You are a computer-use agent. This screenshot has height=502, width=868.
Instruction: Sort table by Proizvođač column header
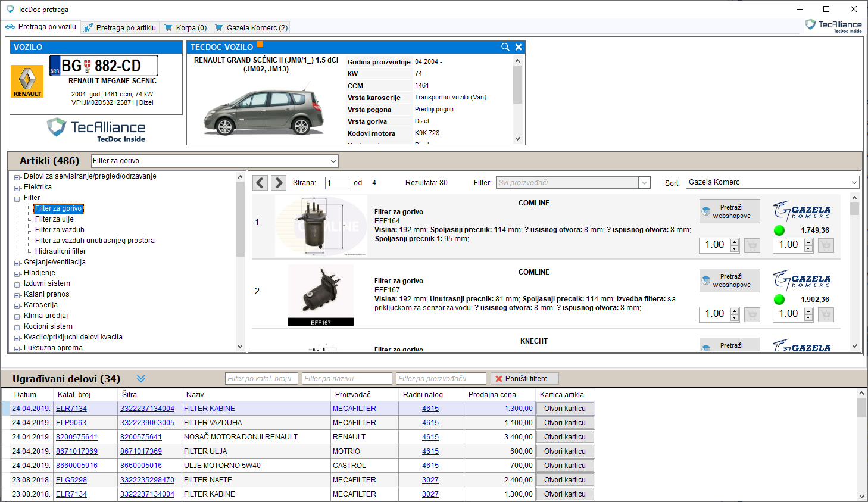364,395
